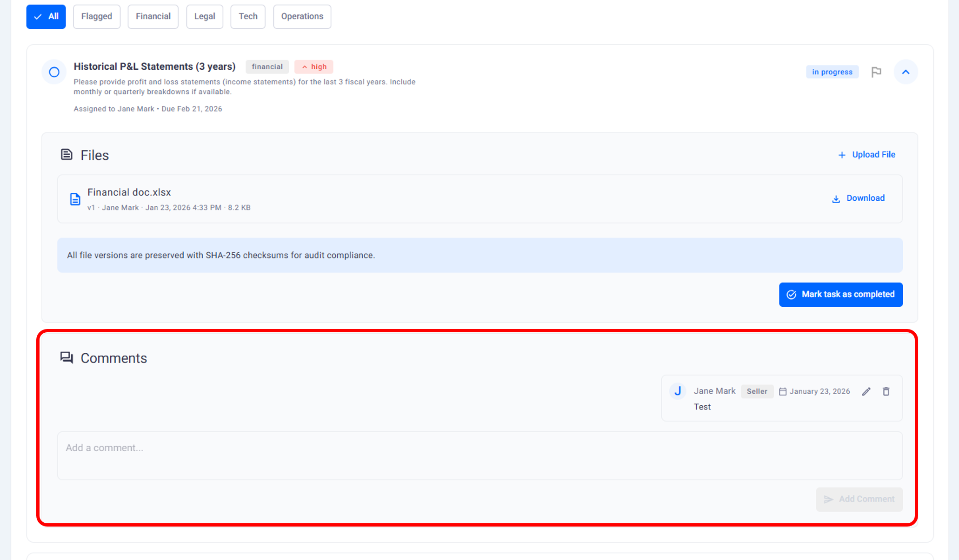The image size is (959, 560).
Task: Click Upload File link
Action: coord(866,155)
